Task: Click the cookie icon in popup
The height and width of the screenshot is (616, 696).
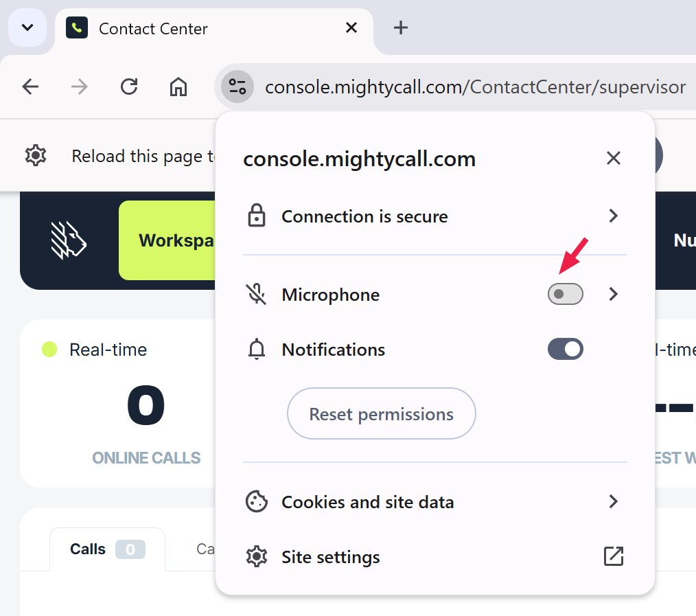Action: click(257, 502)
